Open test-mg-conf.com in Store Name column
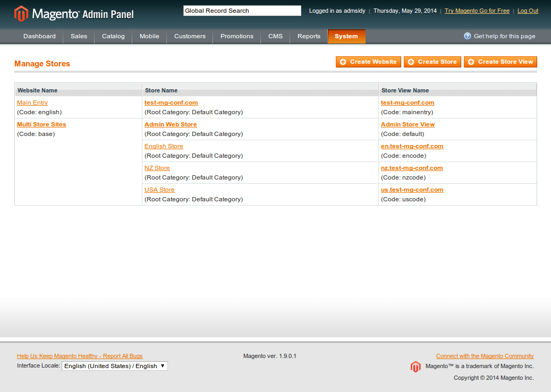551x392 pixels. pos(171,103)
